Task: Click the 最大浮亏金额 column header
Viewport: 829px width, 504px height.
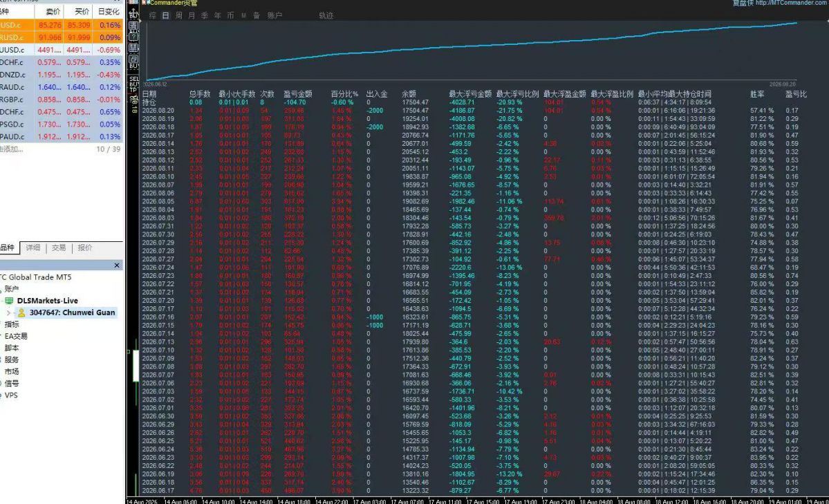Action: [471, 93]
